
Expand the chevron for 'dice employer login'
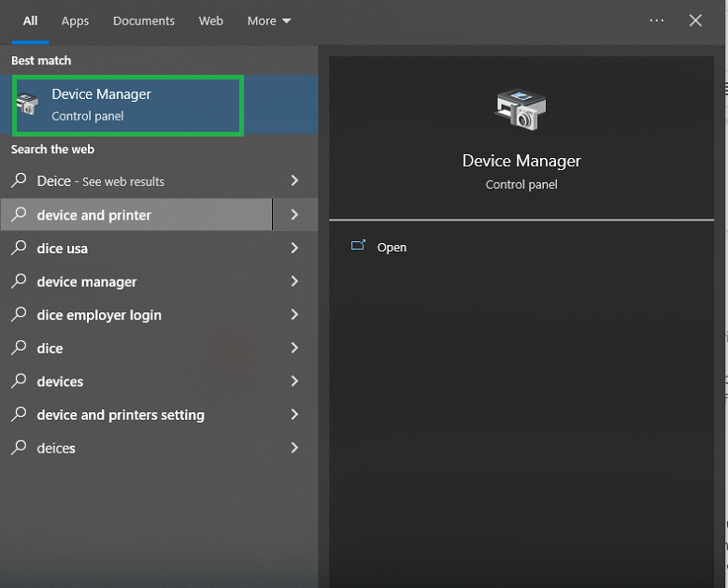pyautogui.click(x=294, y=315)
